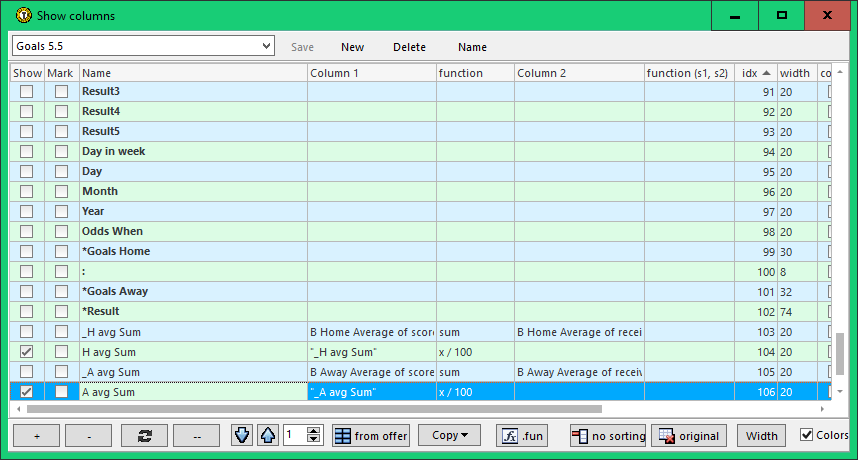Click the move down arrow icon
This screenshot has height=460, width=858.
(x=242, y=436)
